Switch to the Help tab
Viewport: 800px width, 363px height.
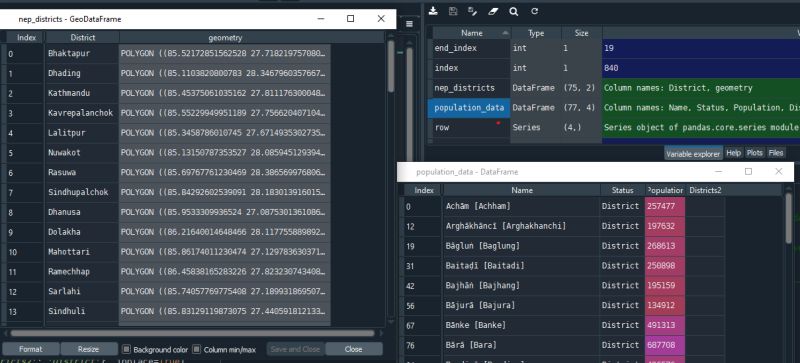(733, 153)
